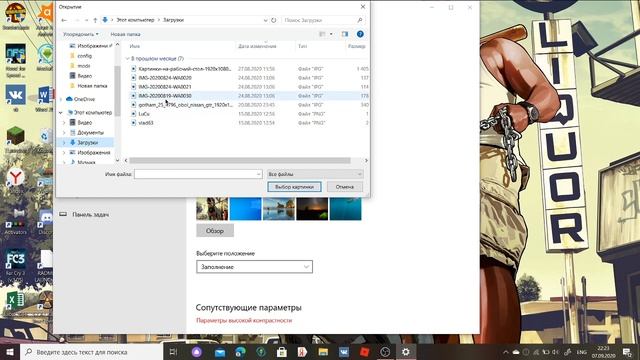Change the file view layout icon
The width and height of the screenshot is (640, 360).
[322, 34]
